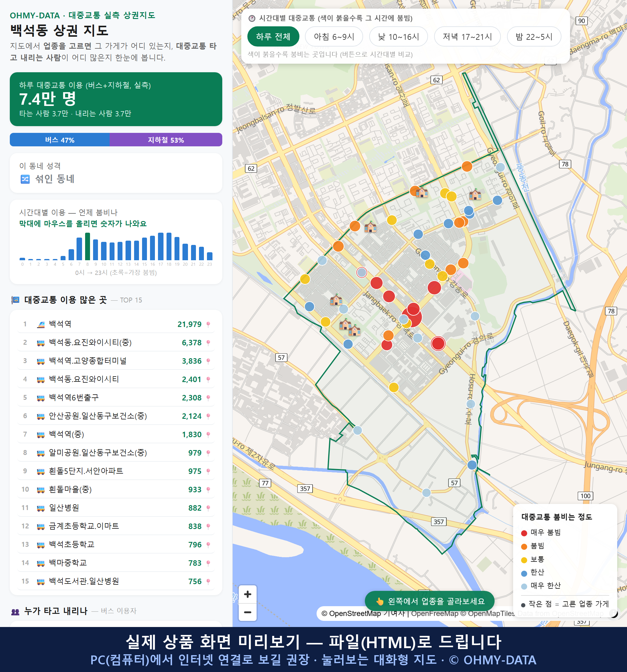Select the 백석역6번출구 row text
The height and width of the screenshot is (672, 627).
[x=74, y=397]
